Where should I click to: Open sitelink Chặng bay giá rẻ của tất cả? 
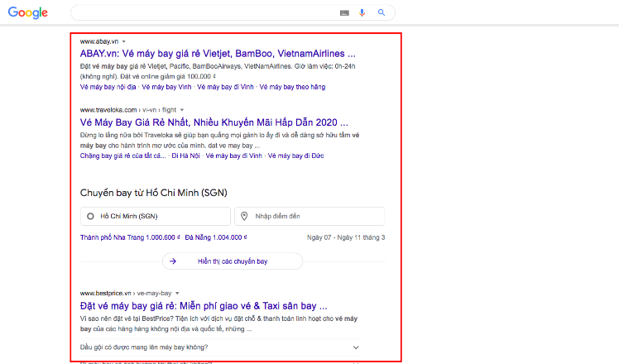pos(122,156)
